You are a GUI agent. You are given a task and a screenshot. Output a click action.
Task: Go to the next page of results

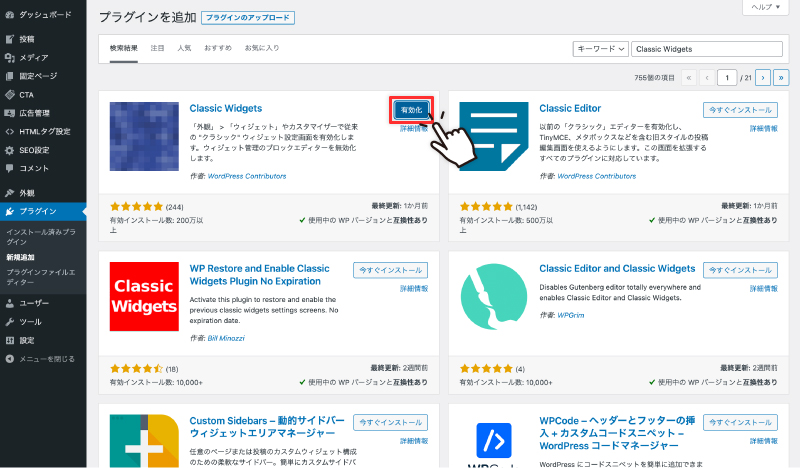pos(763,78)
